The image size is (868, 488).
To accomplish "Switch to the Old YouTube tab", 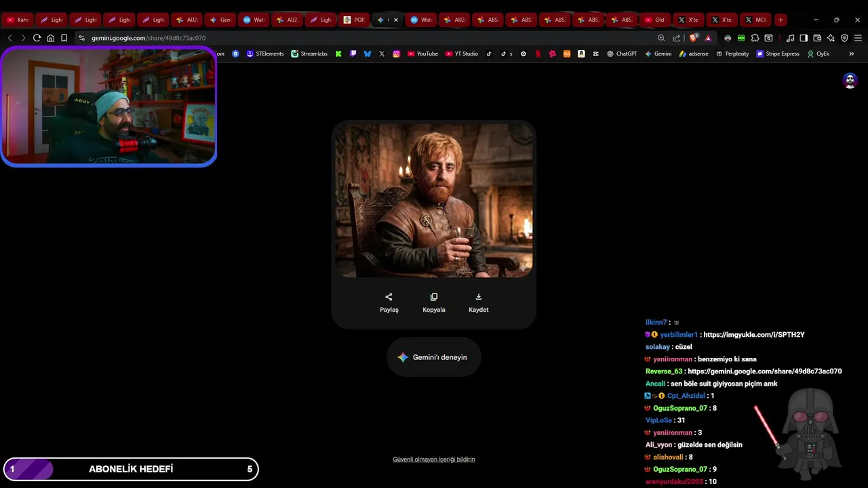I will [x=654, y=20].
